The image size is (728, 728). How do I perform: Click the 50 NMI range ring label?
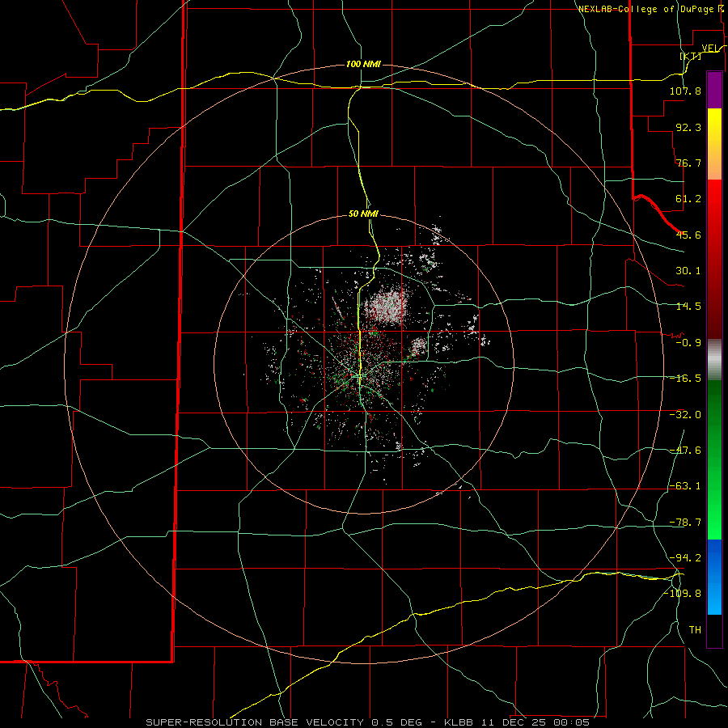click(363, 214)
